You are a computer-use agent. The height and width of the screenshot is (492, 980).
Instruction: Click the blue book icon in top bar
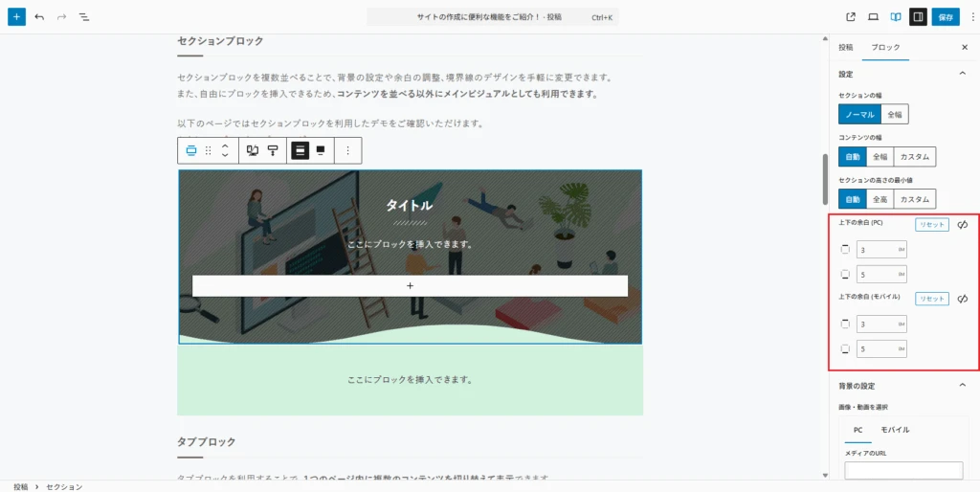coord(896,17)
